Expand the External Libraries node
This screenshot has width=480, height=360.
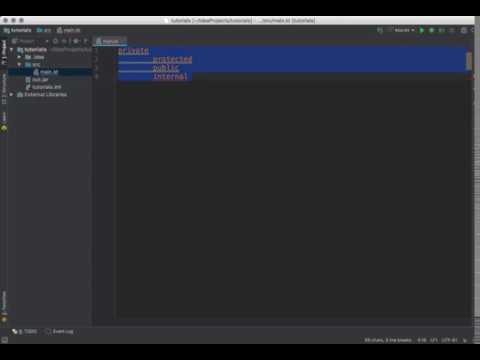pyautogui.click(x=12, y=95)
